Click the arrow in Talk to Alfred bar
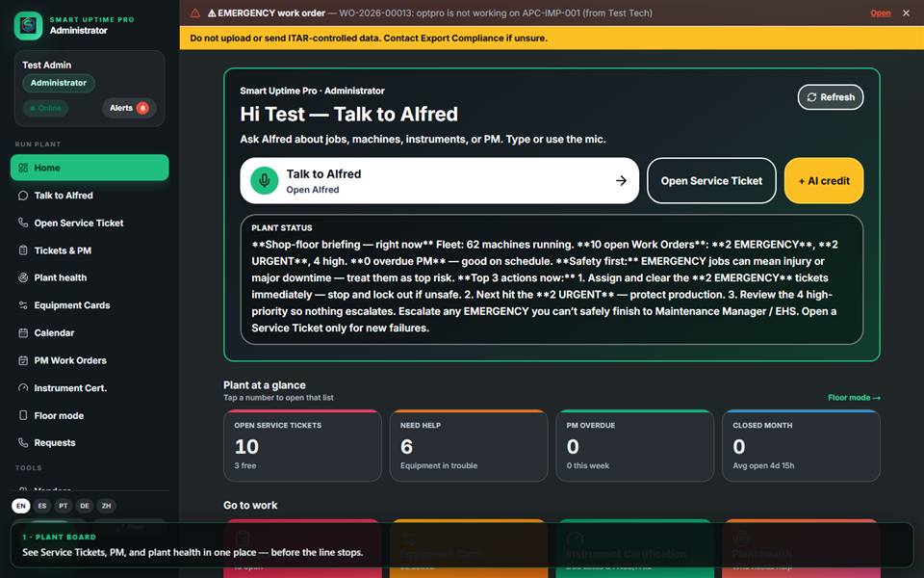 [621, 180]
